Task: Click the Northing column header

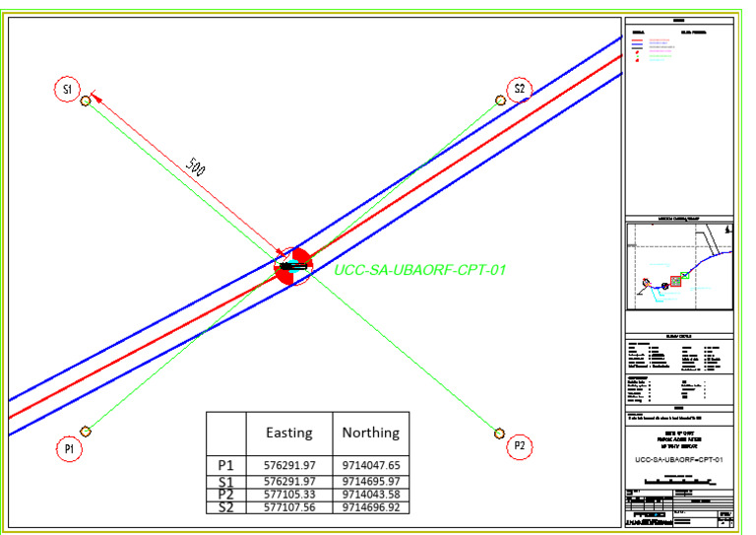Action: [x=371, y=433]
